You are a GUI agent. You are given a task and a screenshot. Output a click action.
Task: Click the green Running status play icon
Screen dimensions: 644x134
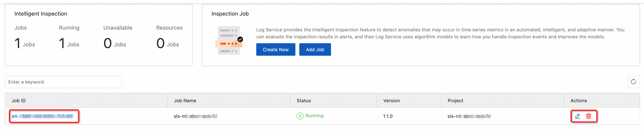tap(300, 116)
